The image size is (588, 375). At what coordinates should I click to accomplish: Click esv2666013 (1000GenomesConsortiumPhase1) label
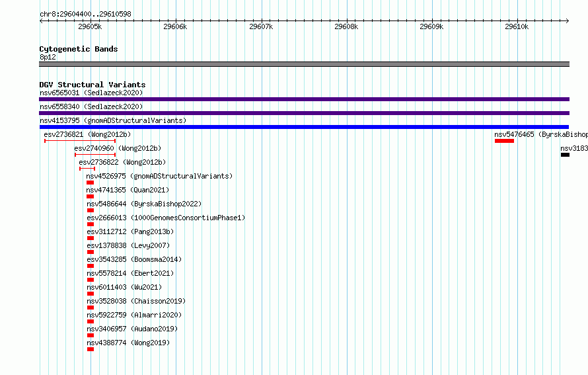[x=166, y=218]
